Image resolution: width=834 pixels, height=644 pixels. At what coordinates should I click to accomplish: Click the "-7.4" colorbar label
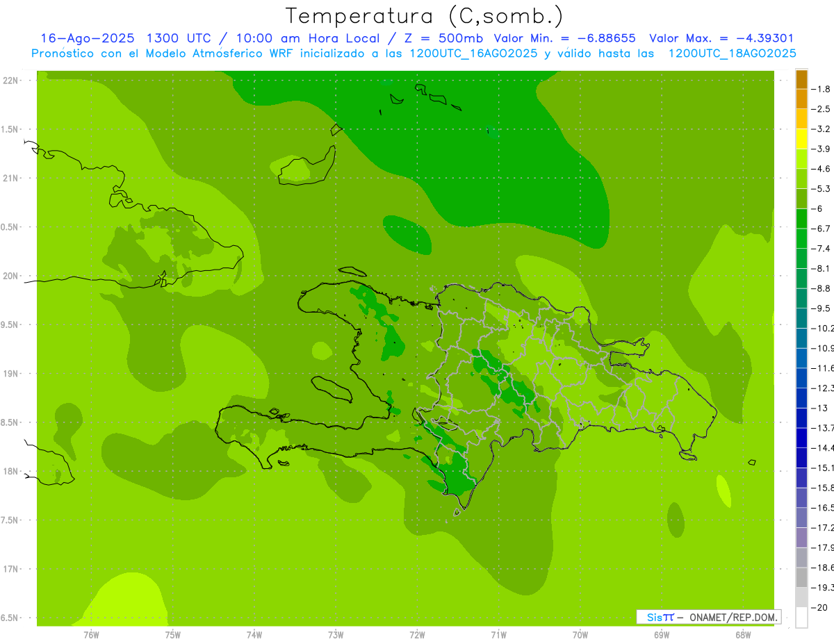pyautogui.click(x=821, y=248)
